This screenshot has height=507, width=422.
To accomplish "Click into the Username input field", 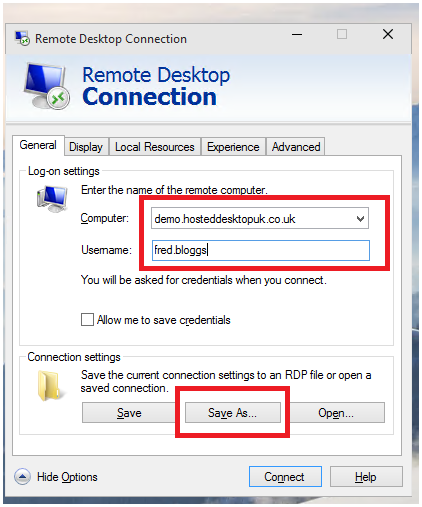I will tap(261, 250).
